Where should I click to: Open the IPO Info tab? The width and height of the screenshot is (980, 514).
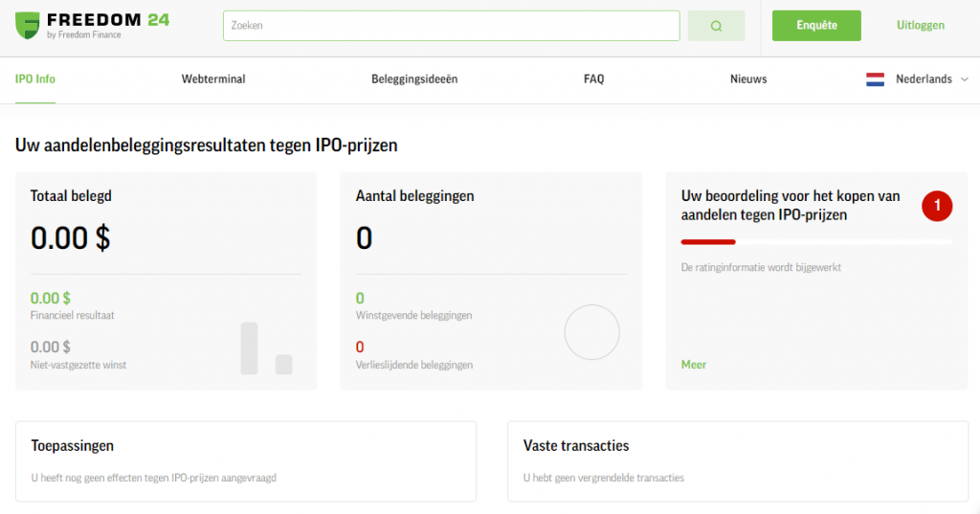(x=35, y=79)
